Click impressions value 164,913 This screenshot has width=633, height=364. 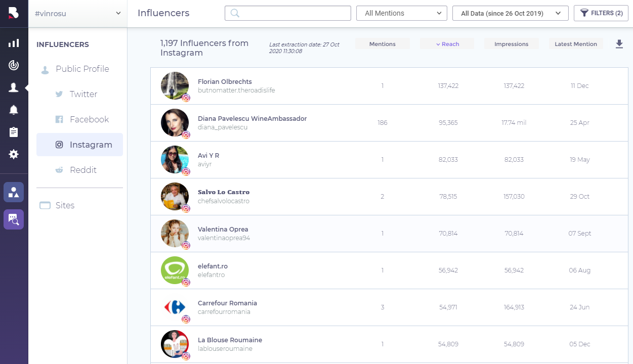[x=514, y=307]
